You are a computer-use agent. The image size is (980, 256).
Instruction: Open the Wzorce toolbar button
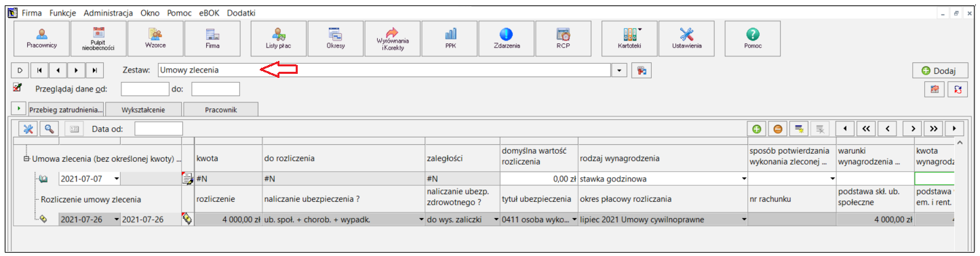click(x=155, y=38)
